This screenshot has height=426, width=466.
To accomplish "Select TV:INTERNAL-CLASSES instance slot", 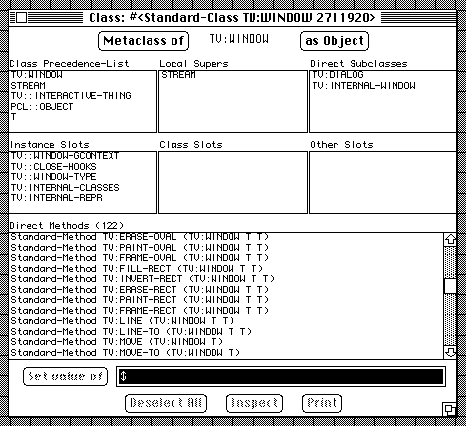I will point(65,188).
